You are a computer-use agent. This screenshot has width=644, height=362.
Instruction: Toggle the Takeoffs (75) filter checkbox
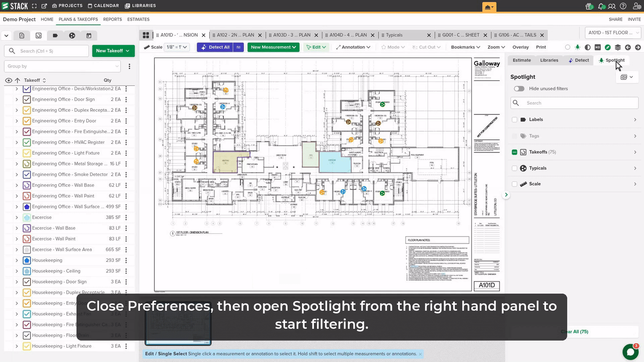(x=514, y=152)
